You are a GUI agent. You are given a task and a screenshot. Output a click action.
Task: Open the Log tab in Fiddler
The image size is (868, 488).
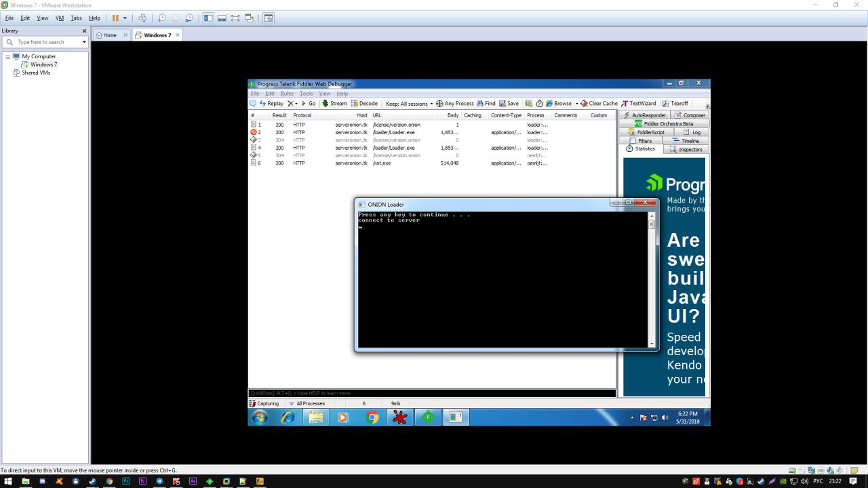692,132
